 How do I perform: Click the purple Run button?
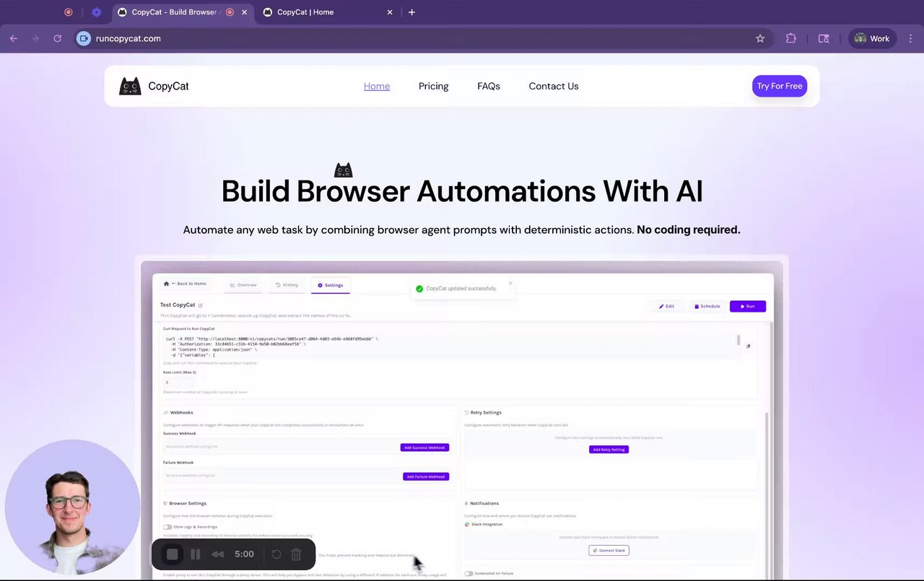[748, 306]
